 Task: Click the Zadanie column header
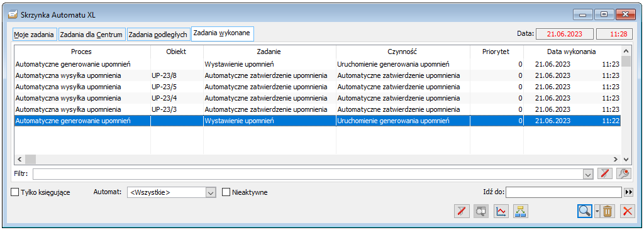pyautogui.click(x=269, y=52)
